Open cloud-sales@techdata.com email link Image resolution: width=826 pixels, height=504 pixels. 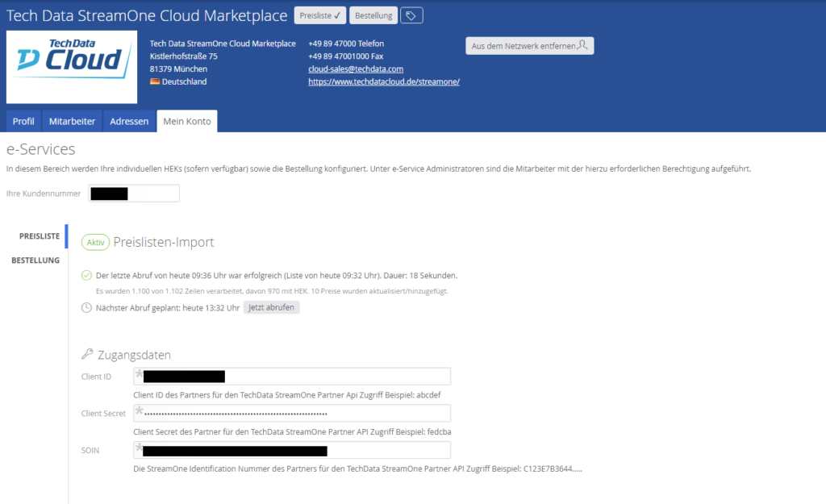click(x=356, y=69)
